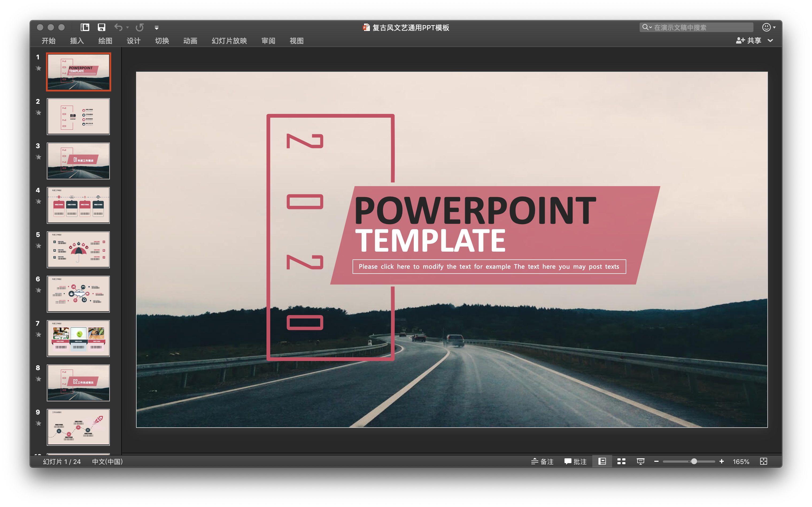Switch to Slide Sorter view icon
The width and height of the screenshot is (812, 507).
[x=621, y=462]
